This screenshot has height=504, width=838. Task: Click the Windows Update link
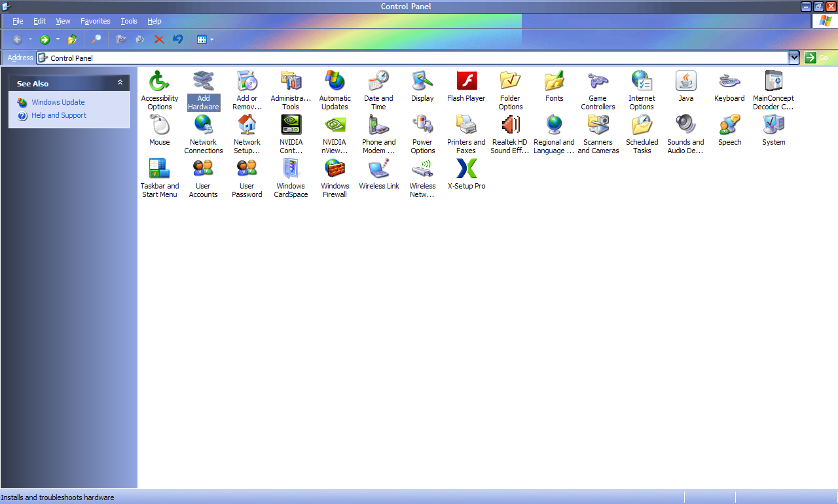(x=58, y=102)
